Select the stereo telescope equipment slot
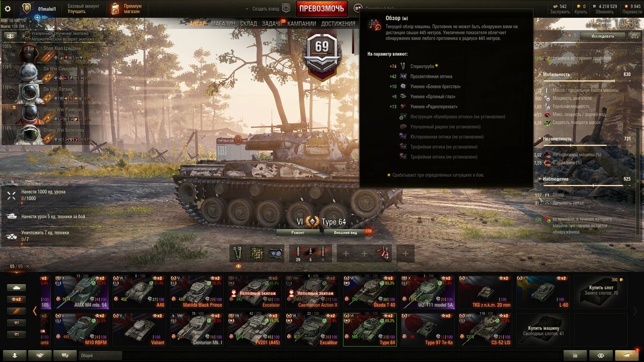 (239, 253)
